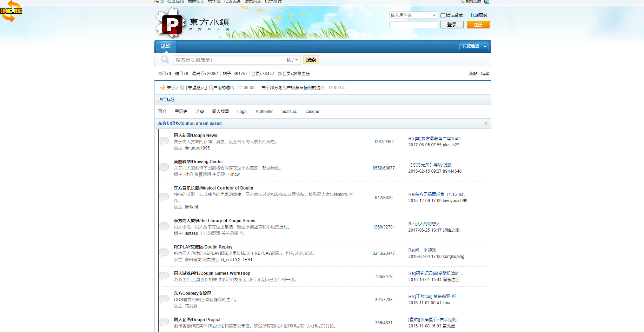Screen dimensions: 644x332
Task: Collapse the 东方幻想乡 touhou dream island section
Action: pyautogui.click(x=486, y=124)
